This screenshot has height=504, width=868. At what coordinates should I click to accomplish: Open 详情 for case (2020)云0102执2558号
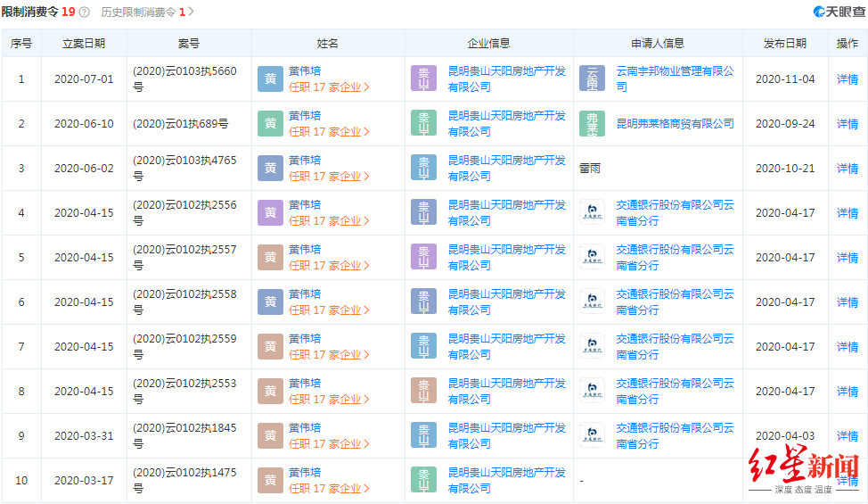pyautogui.click(x=847, y=302)
